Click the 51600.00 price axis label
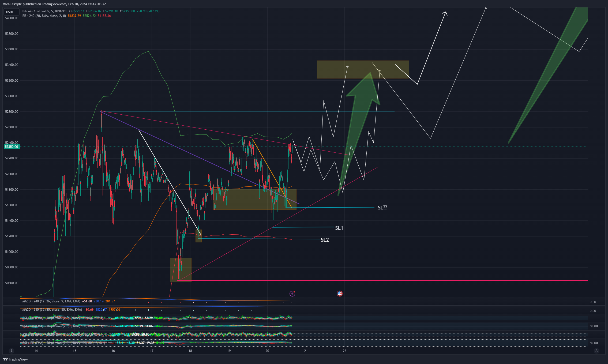 click(12, 205)
